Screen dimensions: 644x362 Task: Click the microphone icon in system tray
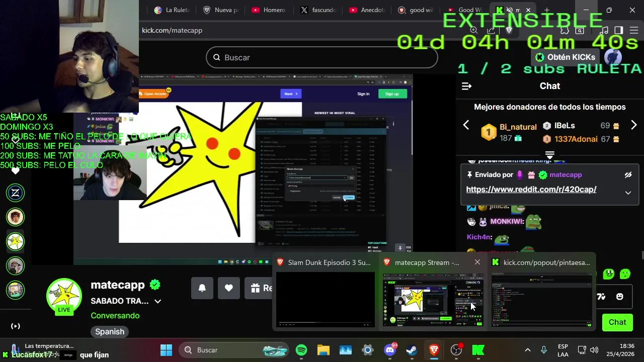pyautogui.click(x=543, y=350)
